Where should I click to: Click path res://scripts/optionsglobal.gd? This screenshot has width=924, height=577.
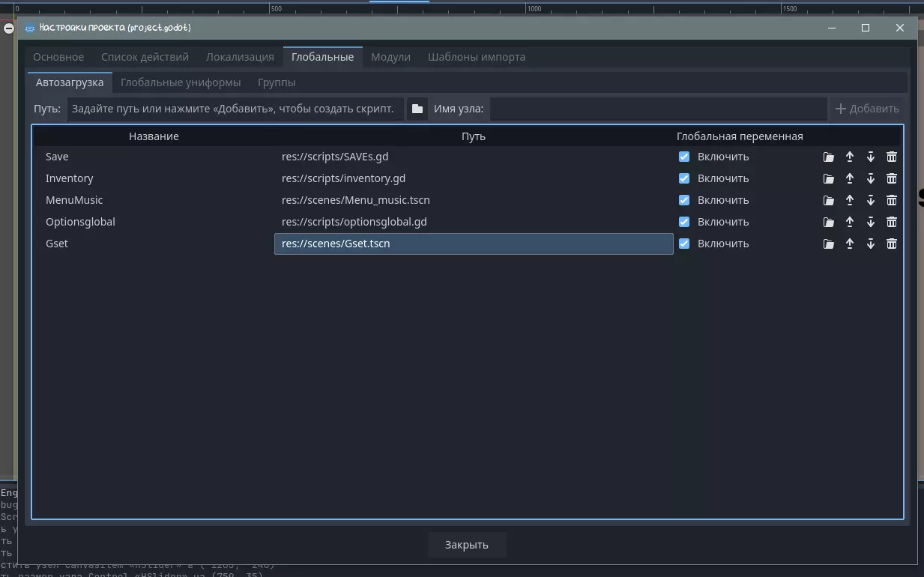point(354,222)
